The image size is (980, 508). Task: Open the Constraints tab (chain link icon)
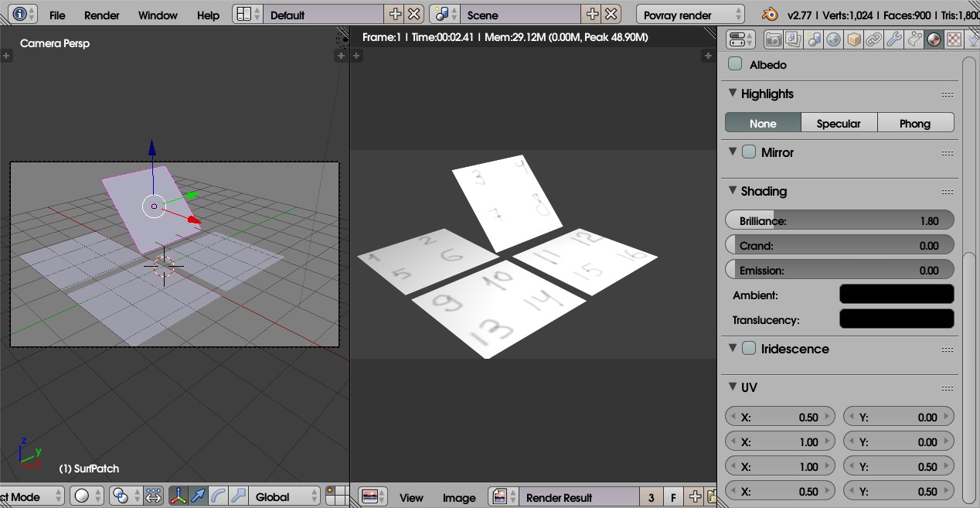873,39
